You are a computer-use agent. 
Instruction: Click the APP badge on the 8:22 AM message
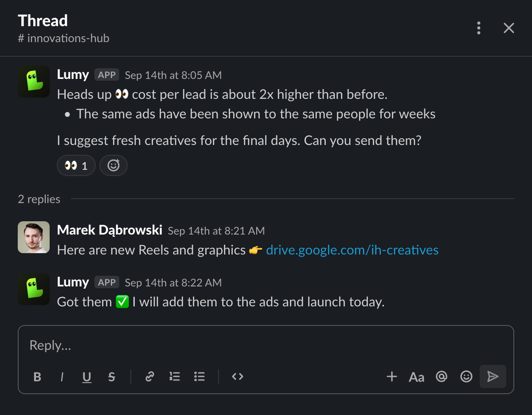(x=107, y=282)
